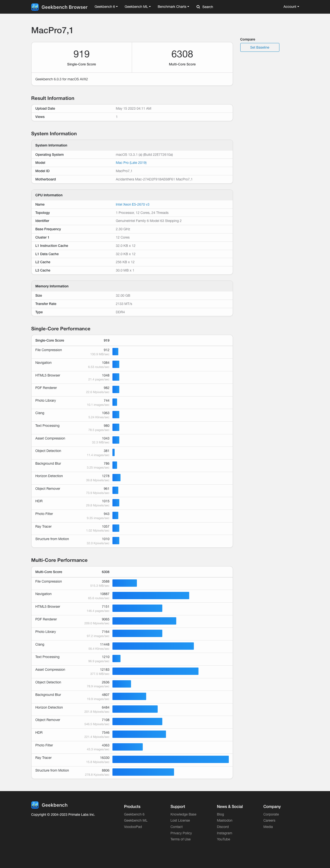Open the Intel Xeon E5-2670 v3 link
This screenshot has height=868, width=330.
[x=132, y=205]
